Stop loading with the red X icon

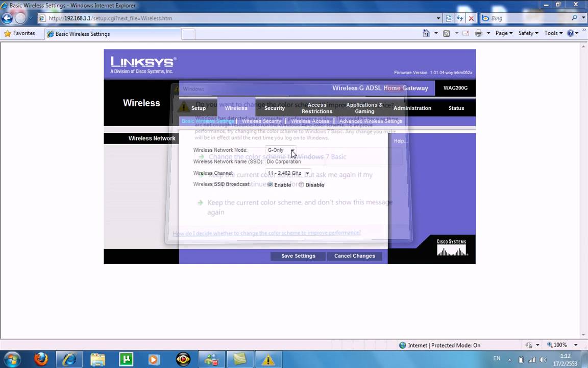(x=472, y=18)
